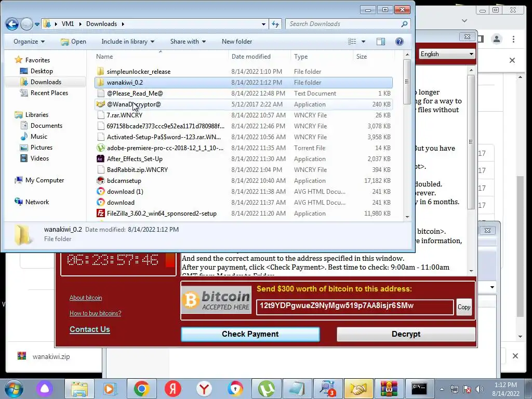This screenshot has height=399, width=532.
Task: Expand the arrow after Downloads in breadcrumb
Action: [x=123, y=24]
